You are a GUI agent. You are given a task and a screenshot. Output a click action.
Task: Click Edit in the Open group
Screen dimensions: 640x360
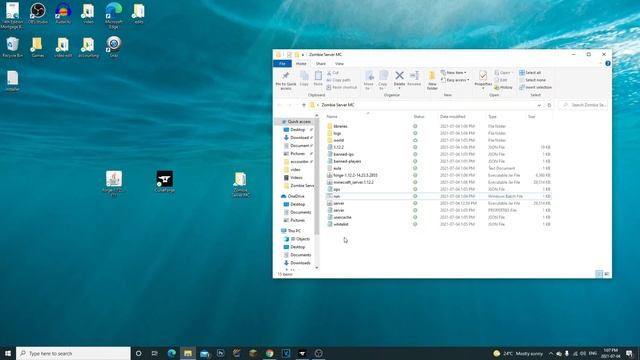click(501, 80)
